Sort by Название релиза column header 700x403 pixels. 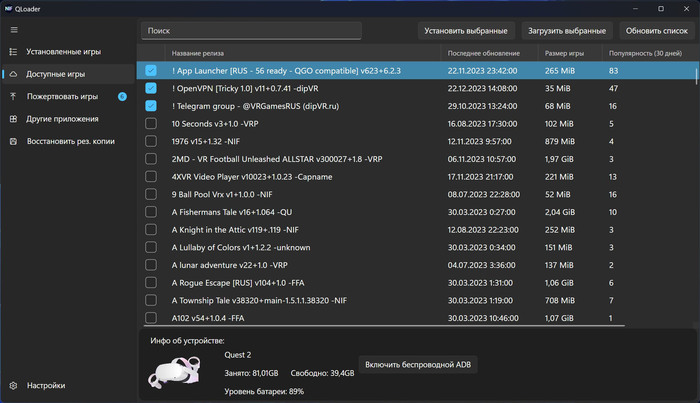coord(200,52)
